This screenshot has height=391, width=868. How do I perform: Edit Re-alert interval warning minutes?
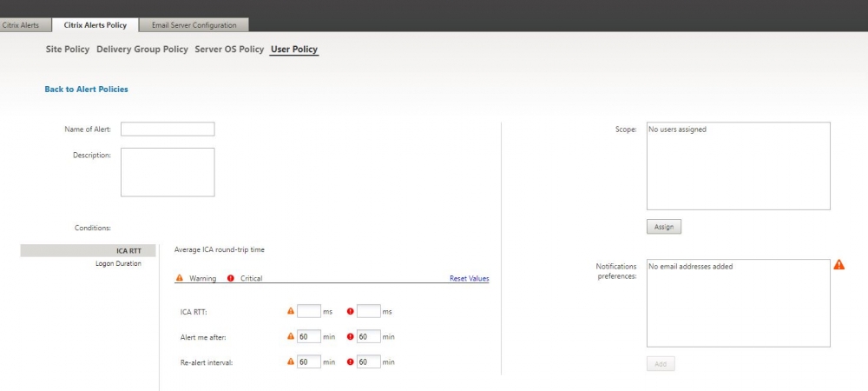(x=309, y=361)
